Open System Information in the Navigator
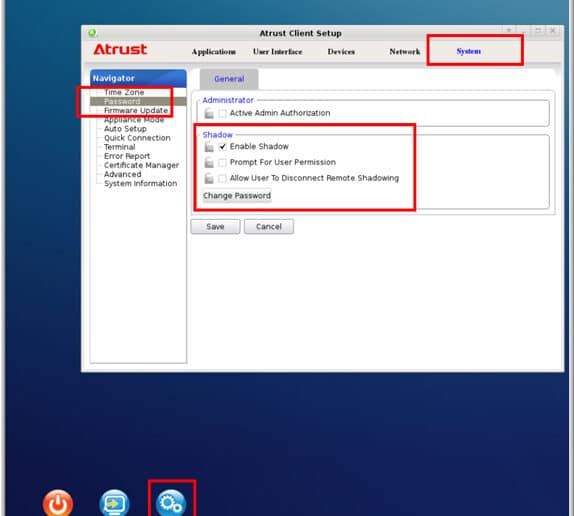574x516 pixels. pos(141,184)
